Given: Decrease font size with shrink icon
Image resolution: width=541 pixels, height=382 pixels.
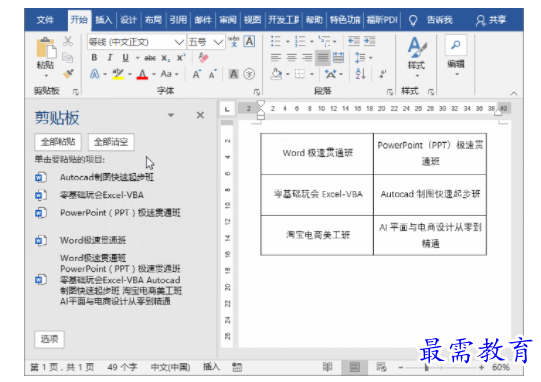Looking at the screenshot, I should click(x=213, y=74).
